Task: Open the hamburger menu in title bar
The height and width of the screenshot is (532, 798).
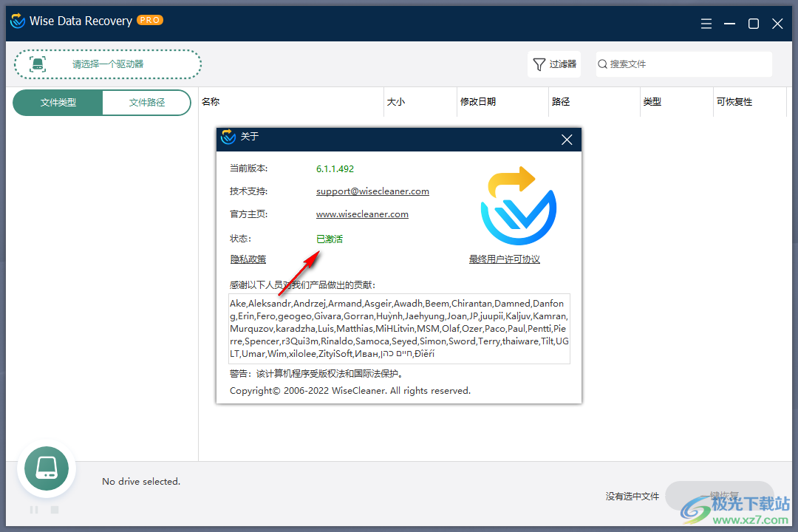Action: pyautogui.click(x=706, y=24)
